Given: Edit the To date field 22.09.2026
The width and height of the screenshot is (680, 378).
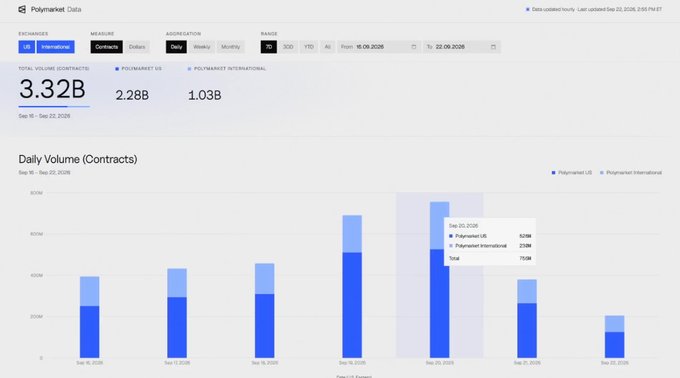Looking at the screenshot, I should tap(461, 47).
